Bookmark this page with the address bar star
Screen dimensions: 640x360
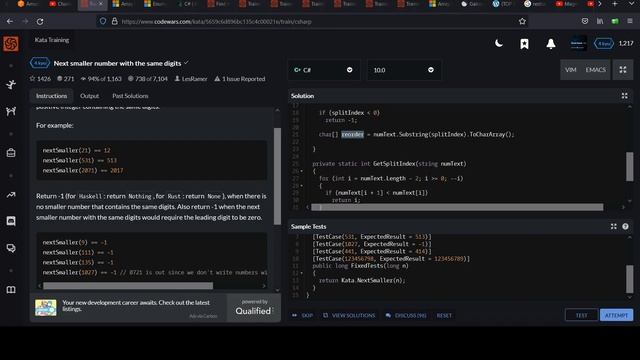point(522,21)
